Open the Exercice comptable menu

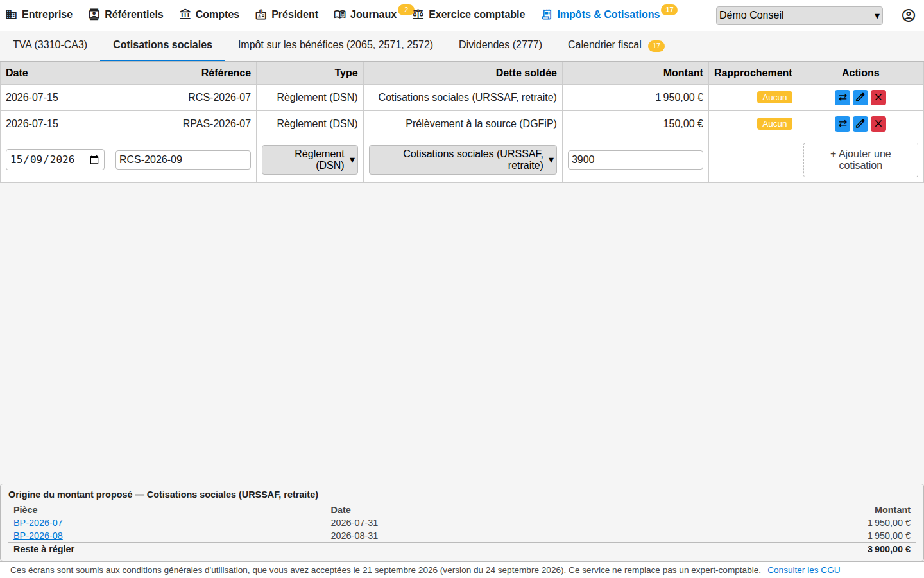(469, 14)
